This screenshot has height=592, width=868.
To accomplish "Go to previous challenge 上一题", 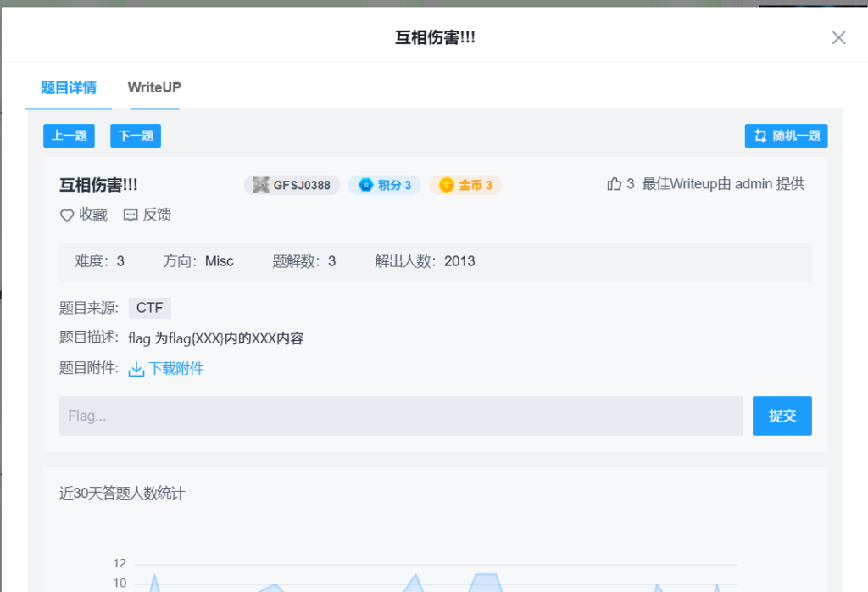I will pyautogui.click(x=69, y=136).
